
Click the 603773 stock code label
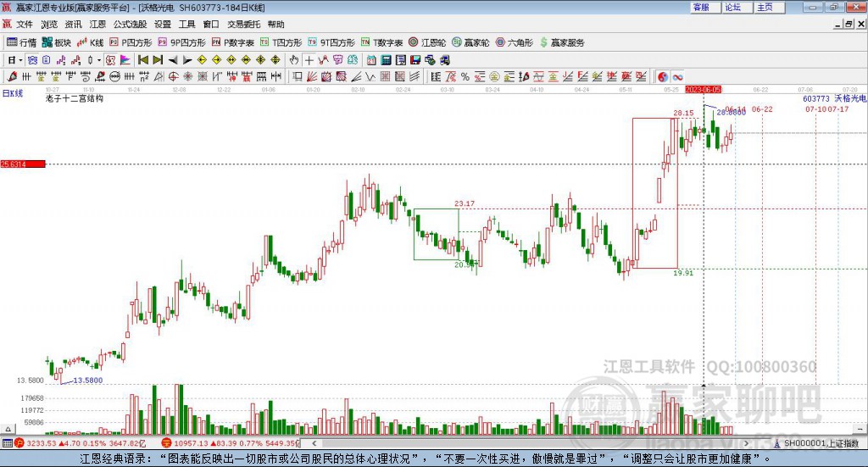pos(816,98)
